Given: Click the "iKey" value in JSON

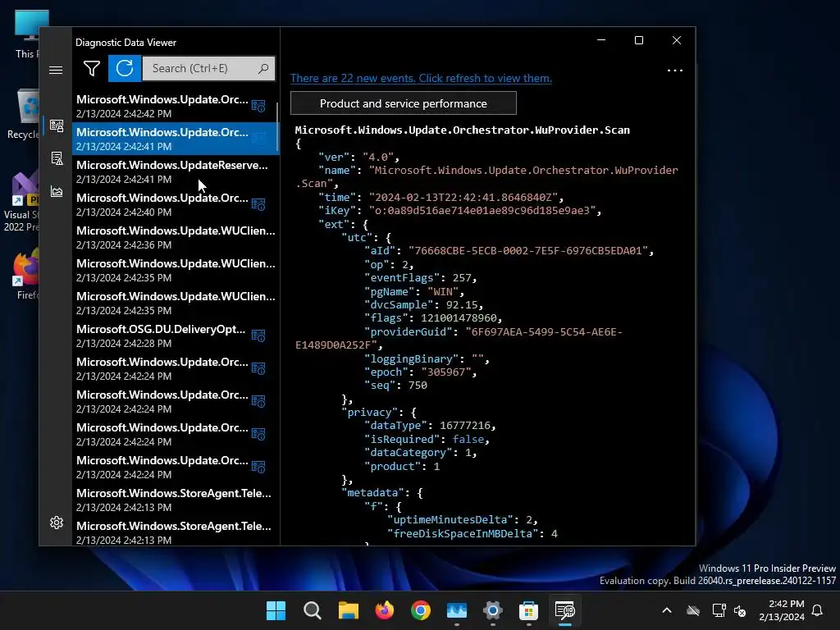Looking at the screenshot, I should [x=482, y=211].
